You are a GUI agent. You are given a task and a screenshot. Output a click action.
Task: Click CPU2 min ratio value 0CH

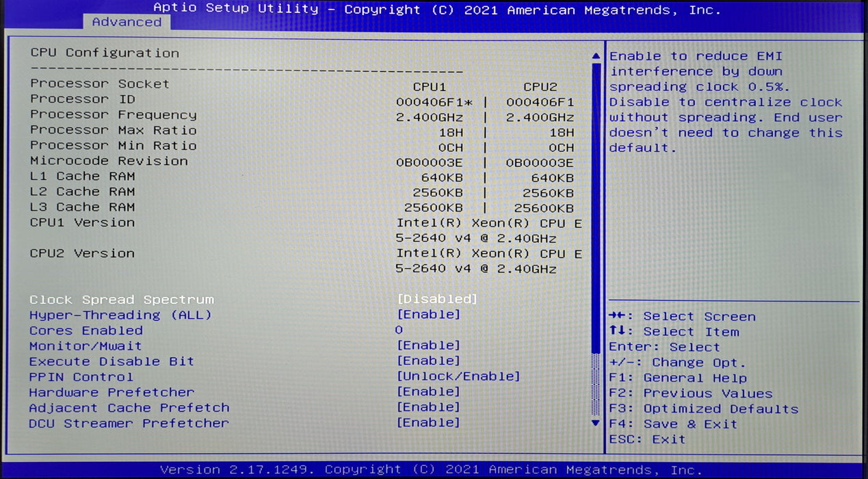[x=562, y=148]
